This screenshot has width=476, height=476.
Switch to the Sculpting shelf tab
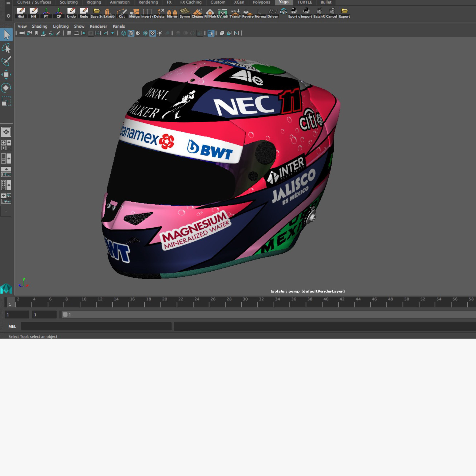(x=69, y=2)
